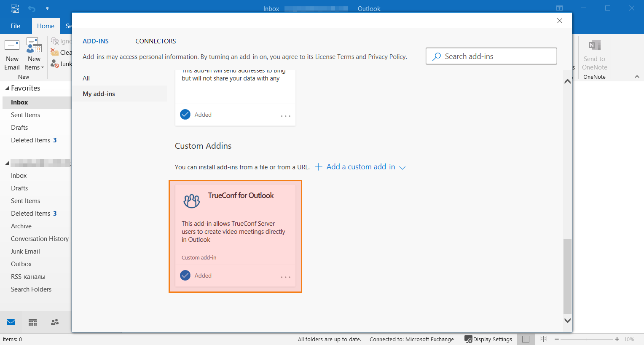This screenshot has width=644, height=345.
Task: Toggle the Added checkmark on the Bing add-in
Action: point(185,115)
